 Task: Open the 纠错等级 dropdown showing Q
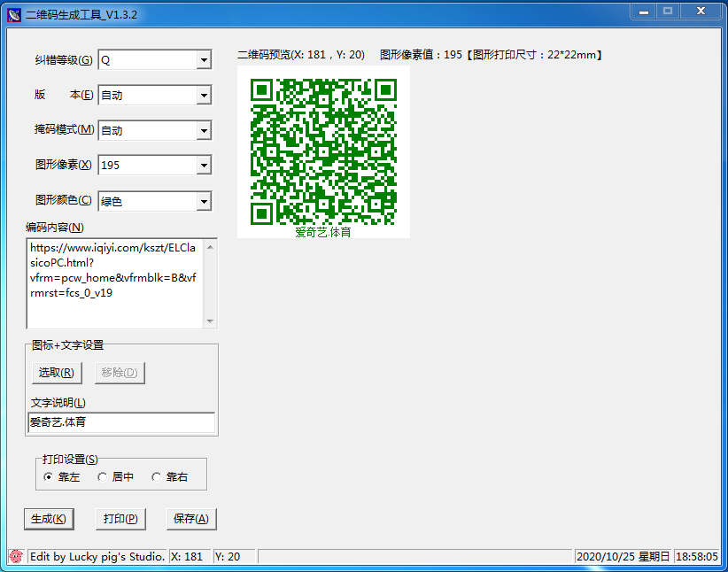tap(204, 60)
